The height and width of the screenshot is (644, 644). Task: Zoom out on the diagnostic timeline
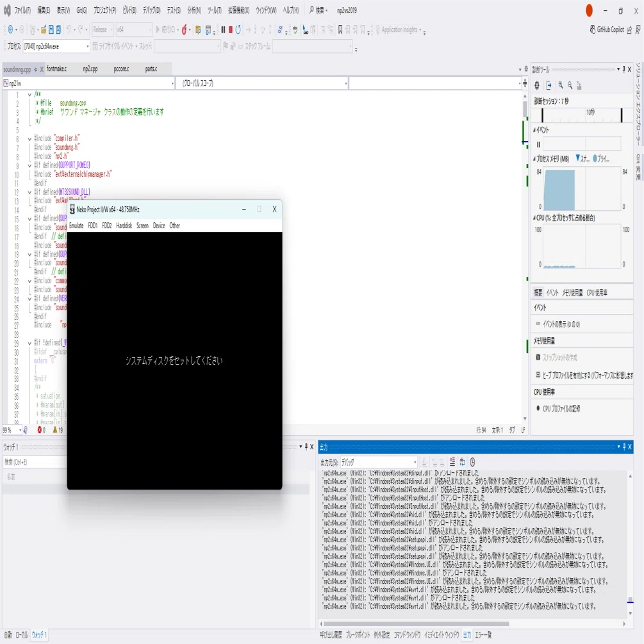pyautogui.click(x=570, y=85)
